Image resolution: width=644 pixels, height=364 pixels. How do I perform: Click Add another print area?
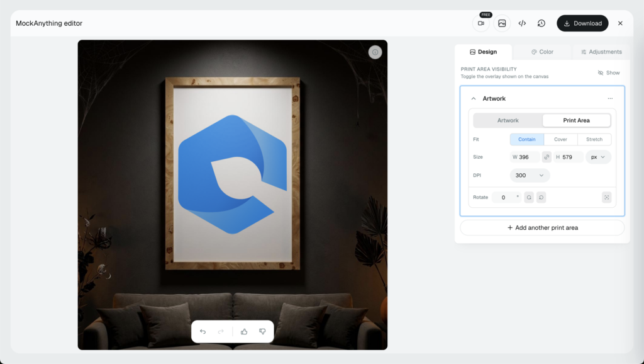[x=542, y=228]
